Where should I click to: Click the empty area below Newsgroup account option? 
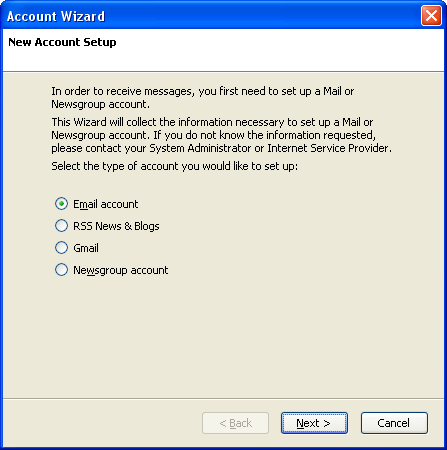[x=223, y=337]
